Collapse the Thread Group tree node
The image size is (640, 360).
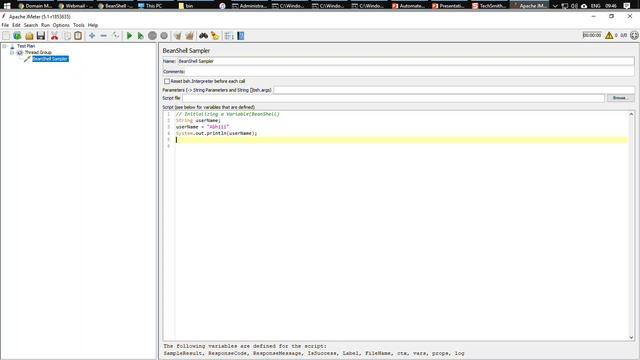tap(12, 53)
